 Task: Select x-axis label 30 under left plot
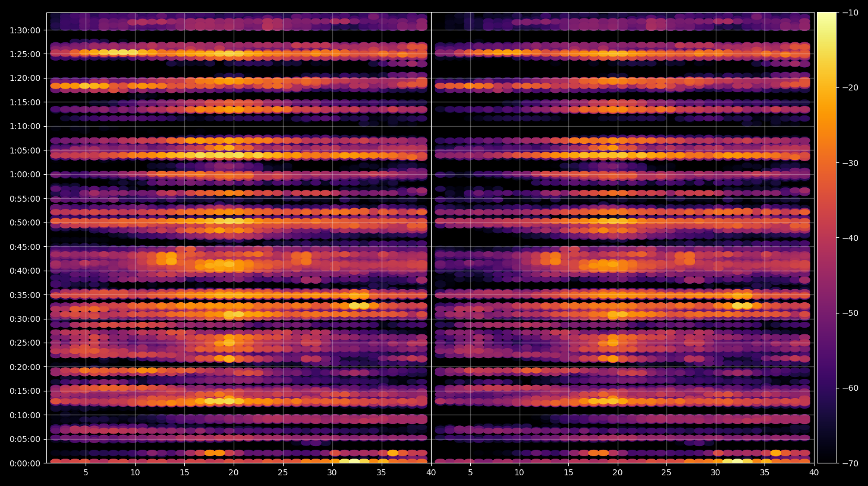tap(332, 473)
